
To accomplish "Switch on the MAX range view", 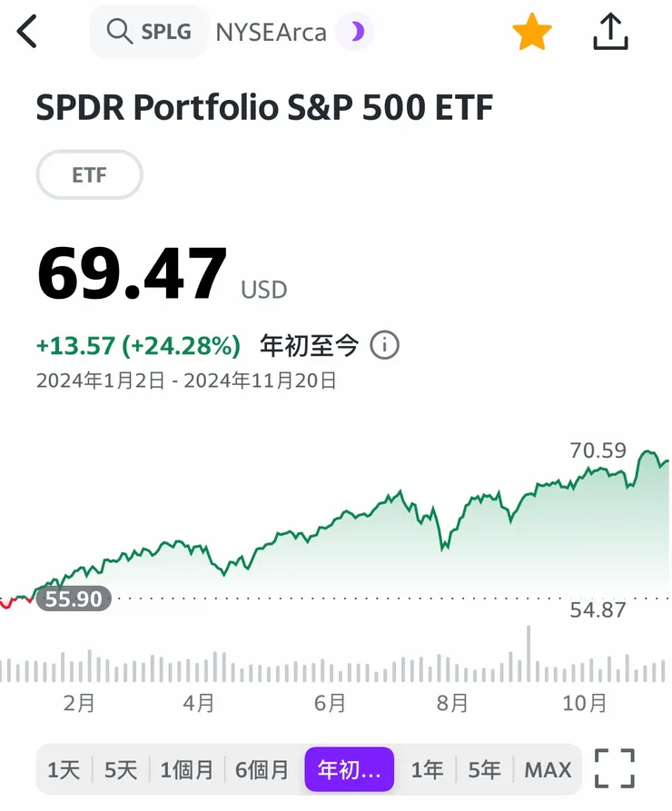I will tap(548, 768).
